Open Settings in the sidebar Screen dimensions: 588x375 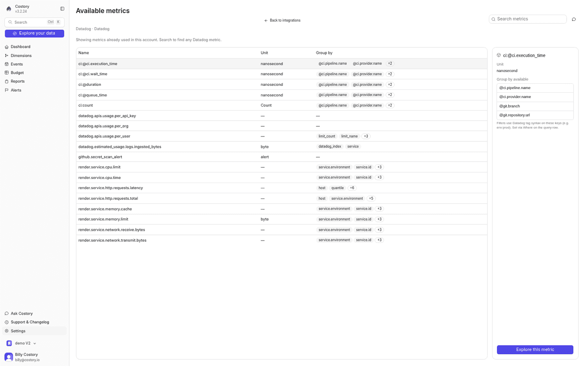[x=34, y=331]
